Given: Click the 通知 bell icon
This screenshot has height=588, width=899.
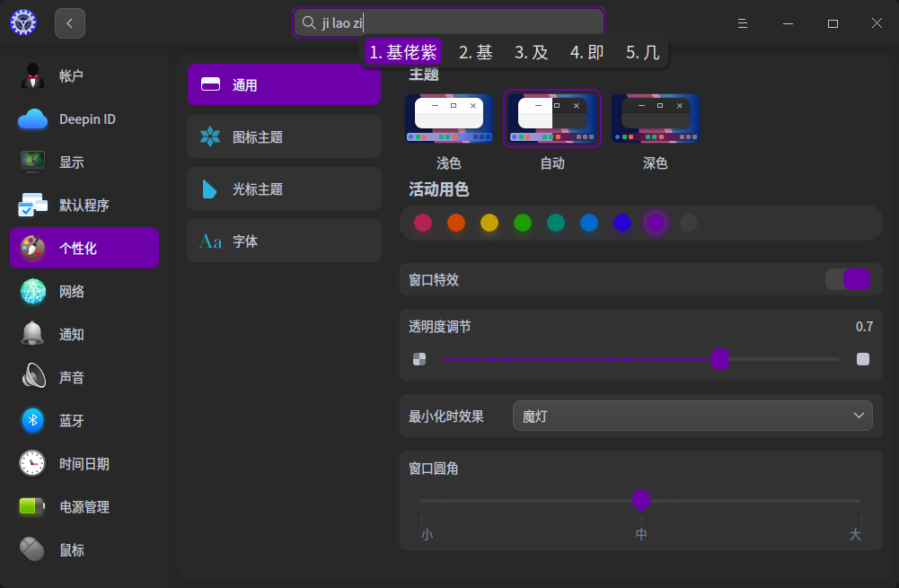Looking at the screenshot, I should tap(32, 334).
